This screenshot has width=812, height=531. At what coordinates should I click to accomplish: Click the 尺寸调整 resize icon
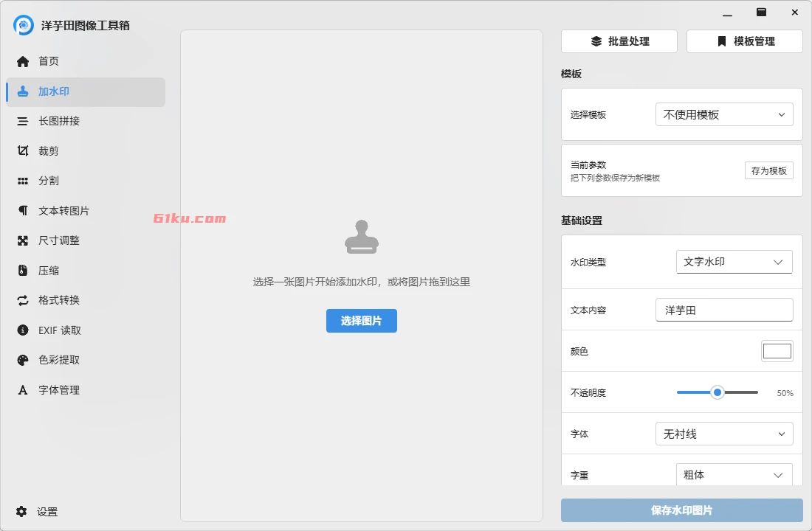coord(23,240)
